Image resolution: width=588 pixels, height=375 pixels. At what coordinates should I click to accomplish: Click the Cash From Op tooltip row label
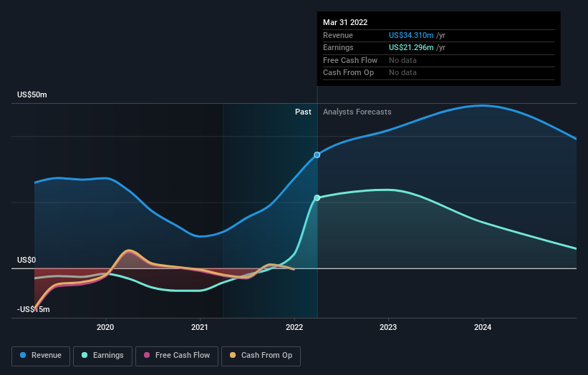(x=348, y=73)
